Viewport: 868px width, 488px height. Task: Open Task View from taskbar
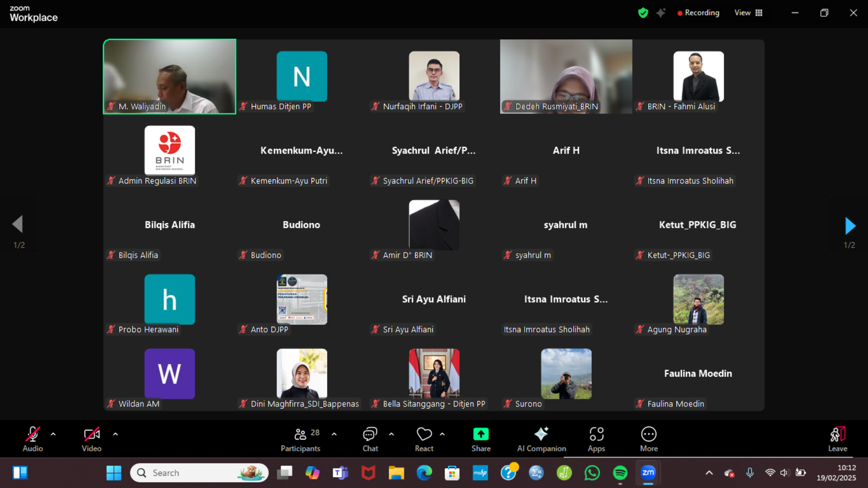pyautogui.click(x=284, y=473)
